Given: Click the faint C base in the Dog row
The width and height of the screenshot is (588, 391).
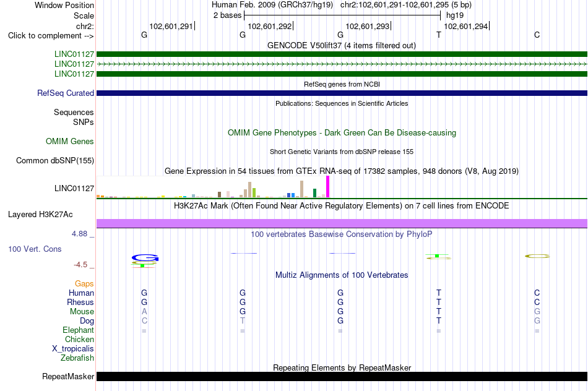Looking at the screenshot, I should click(x=144, y=321).
